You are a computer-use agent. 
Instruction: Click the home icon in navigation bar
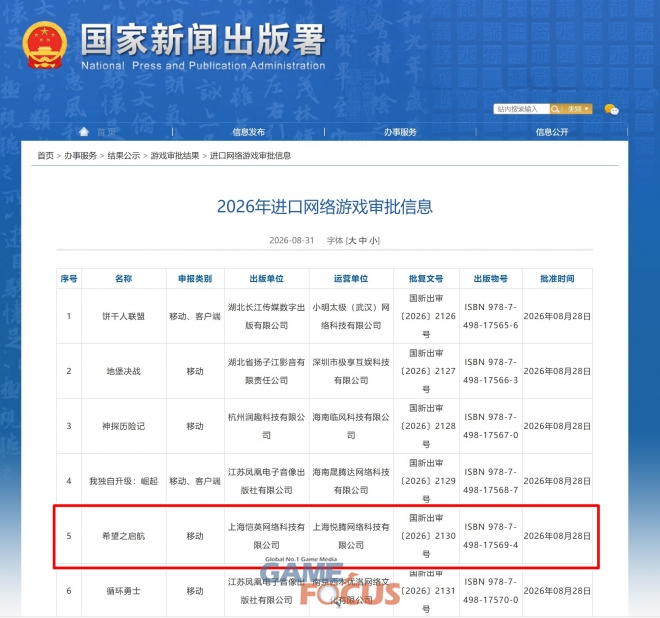pyautogui.click(x=84, y=132)
